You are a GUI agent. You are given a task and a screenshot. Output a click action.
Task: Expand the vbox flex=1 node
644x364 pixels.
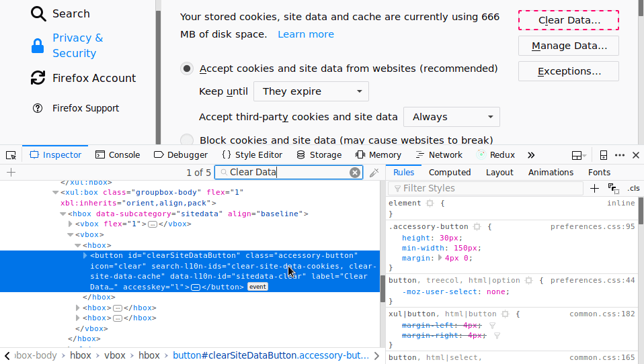point(70,224)
